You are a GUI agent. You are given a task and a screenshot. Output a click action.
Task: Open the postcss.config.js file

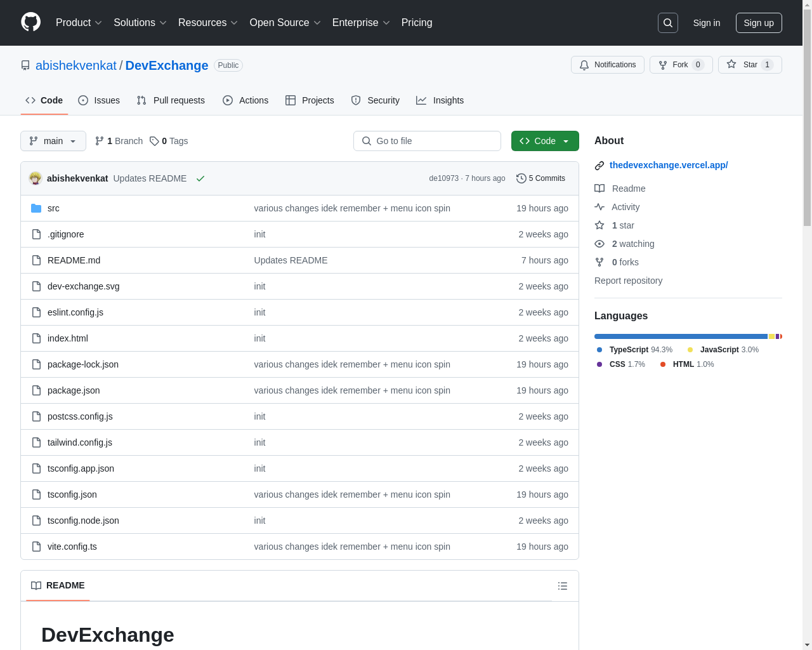[x=80, y=416]
